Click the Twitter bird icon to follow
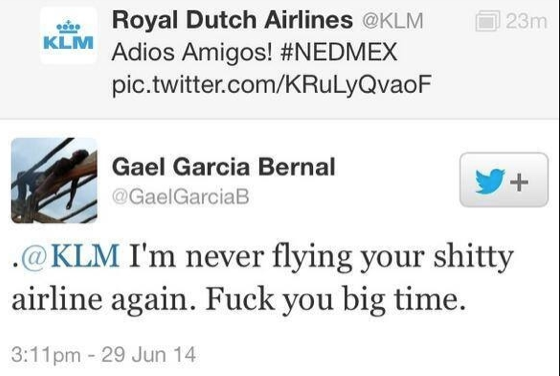This screenshot has width=560, height=376. point(490,181)
